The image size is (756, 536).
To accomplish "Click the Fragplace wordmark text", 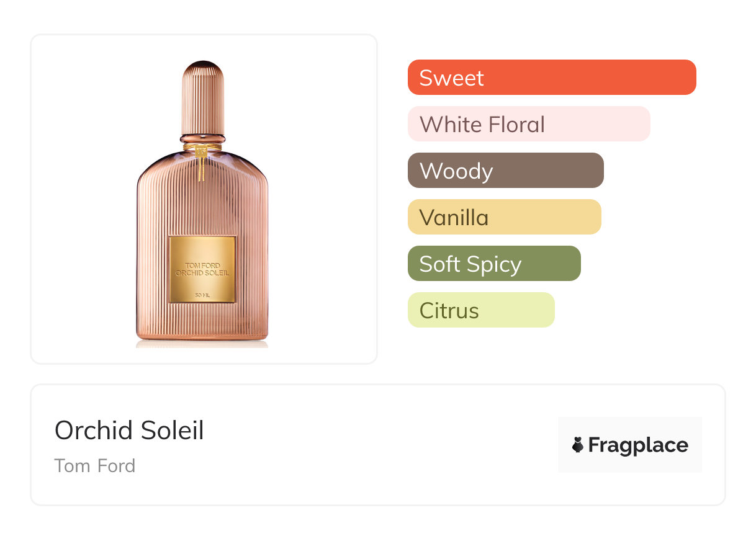I will pos(638,445).
